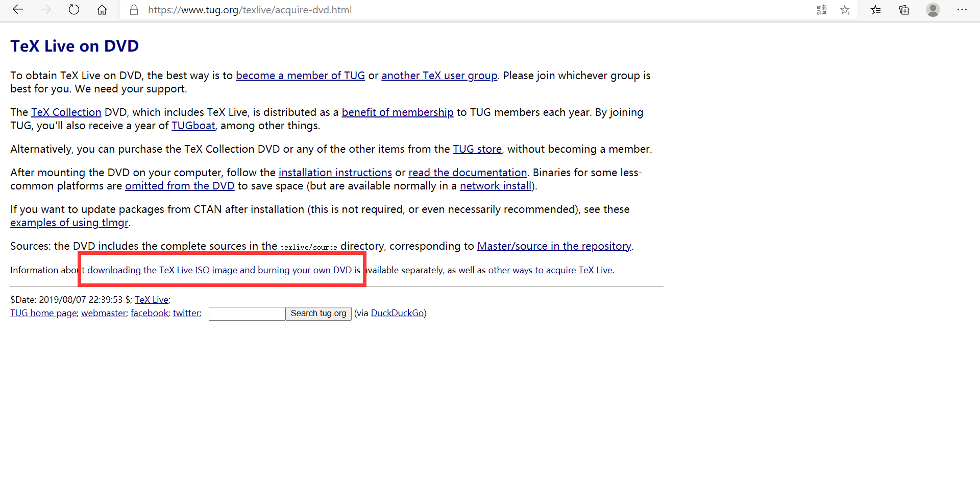Click the browser forward arrow
980x503 pixels.
(x=46, y=10)
